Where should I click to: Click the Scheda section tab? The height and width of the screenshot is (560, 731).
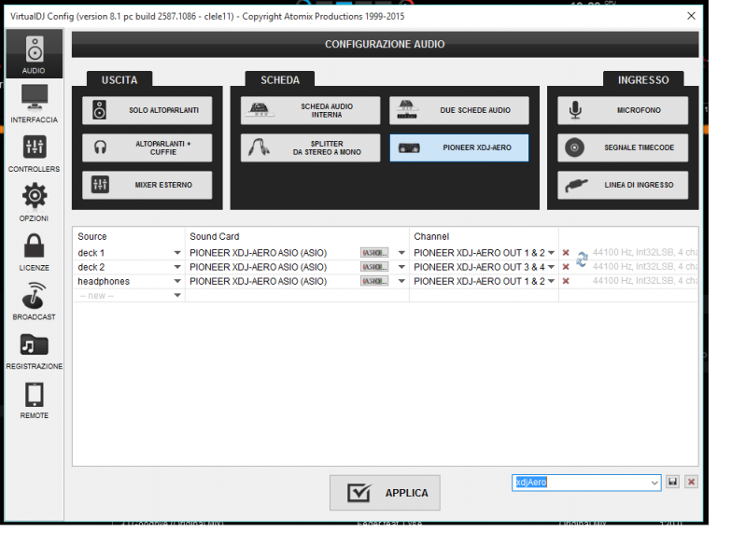[280, 79]
